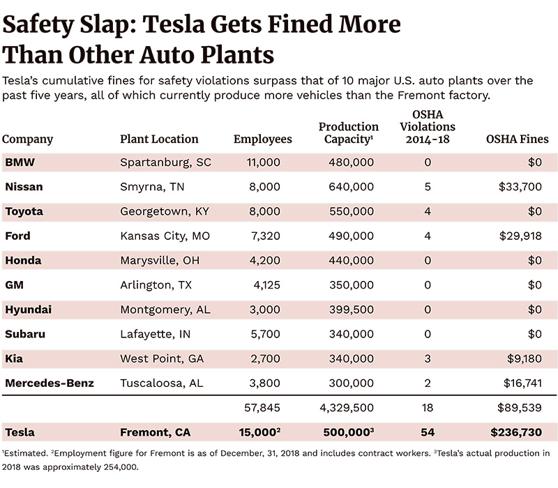Viewport: 558px width, 488px height.
Task: Click Ford's 7,320 employees figure
Action: 265,236
